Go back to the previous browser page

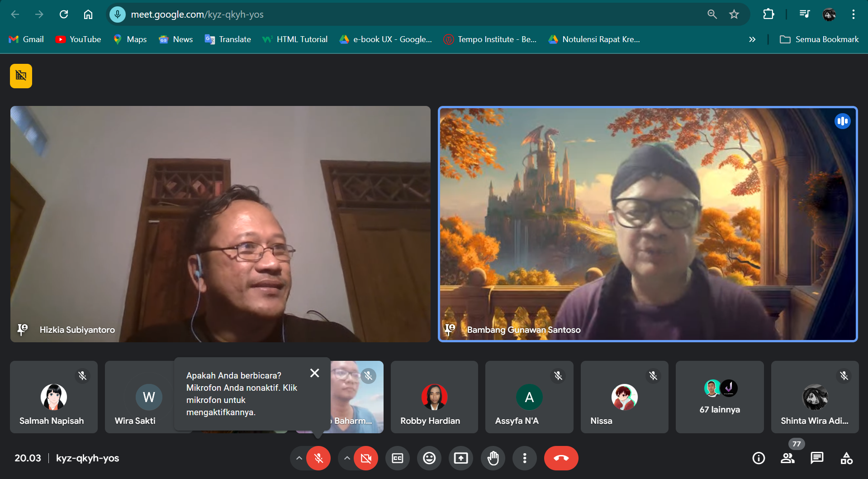(x=15, y=14)
